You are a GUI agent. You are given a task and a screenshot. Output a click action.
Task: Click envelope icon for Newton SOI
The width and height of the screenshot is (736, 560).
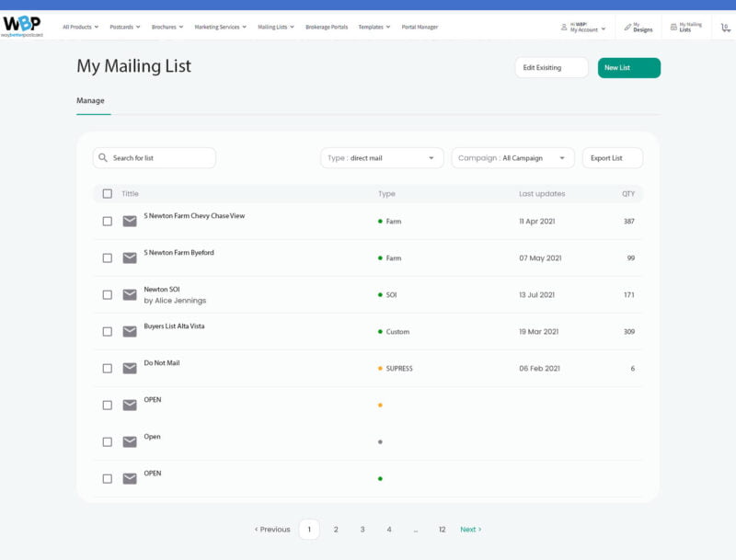tap(130, 294)
